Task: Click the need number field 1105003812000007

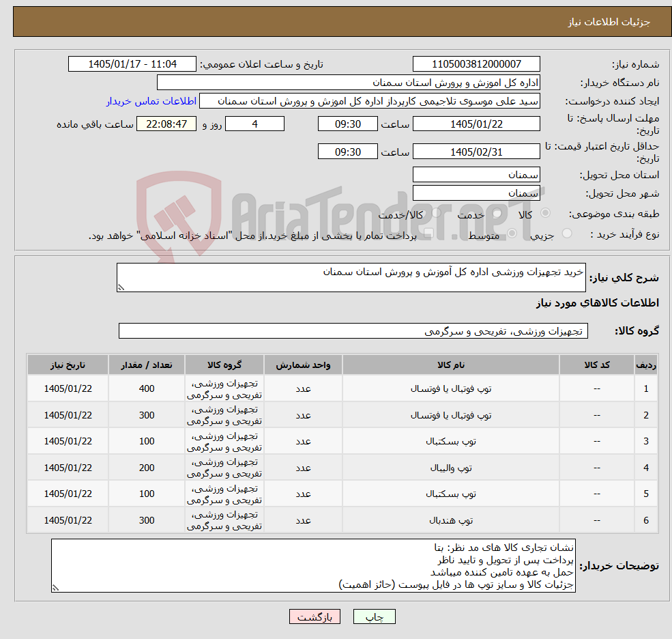Action: tap(476, 64)
